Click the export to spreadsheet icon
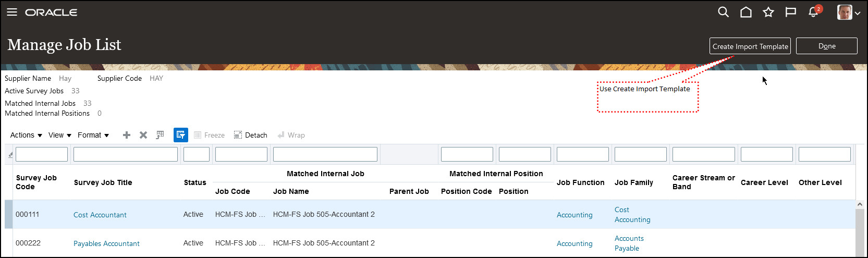The width and height of the screenshot is (868, 258). coord(160,135)
